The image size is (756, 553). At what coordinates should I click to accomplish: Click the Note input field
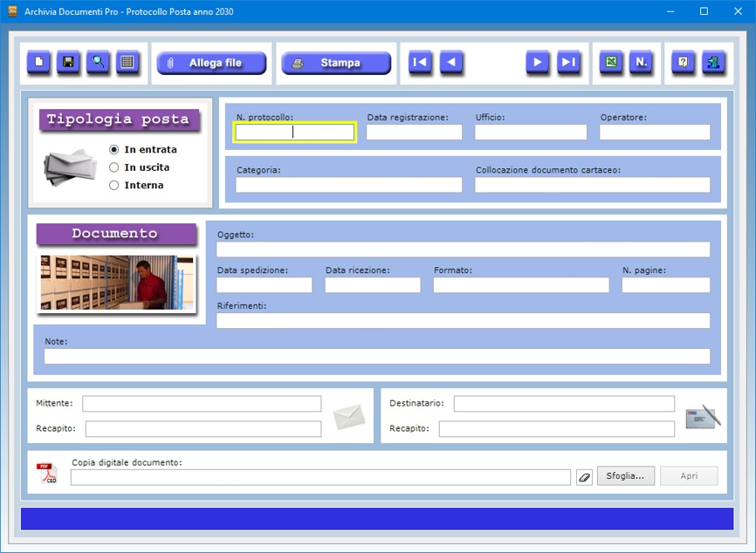tap(377, 356)
